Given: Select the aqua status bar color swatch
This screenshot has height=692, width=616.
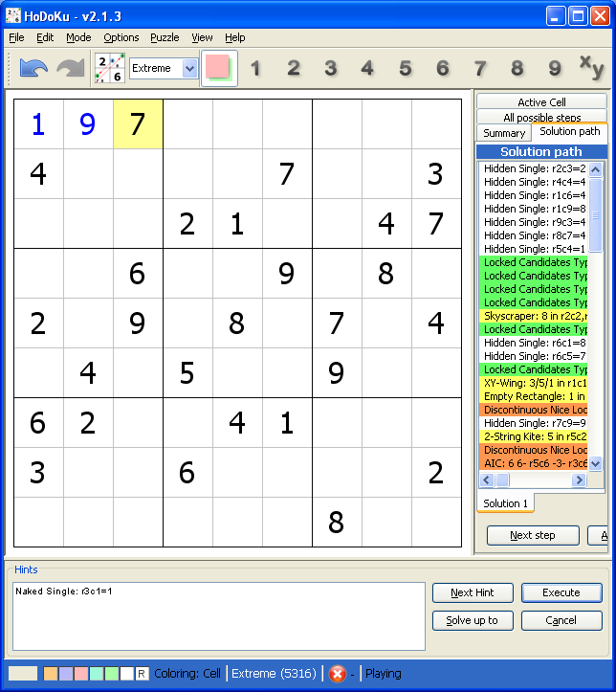Looking at the screenshot, I should 96,674.
